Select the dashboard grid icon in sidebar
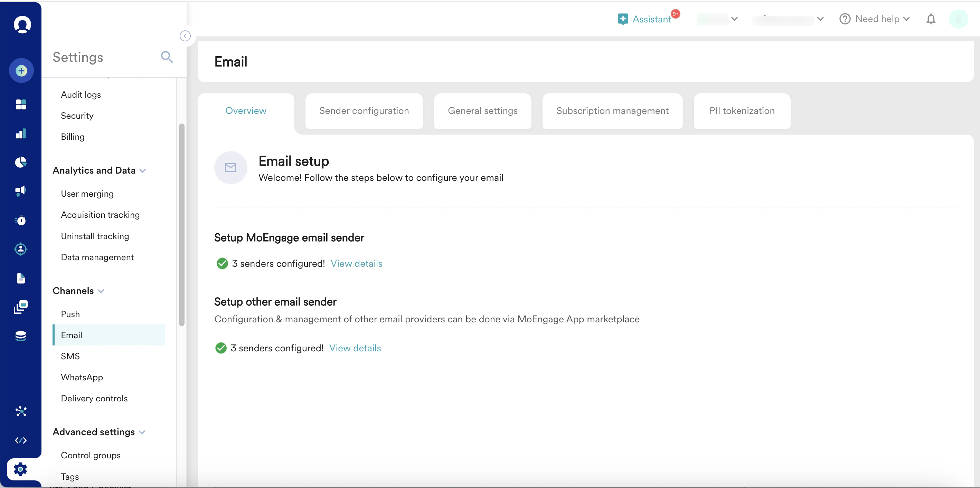The height and width of the screenshot is (488, 980). pyautogui.click(x=21, y=105)
